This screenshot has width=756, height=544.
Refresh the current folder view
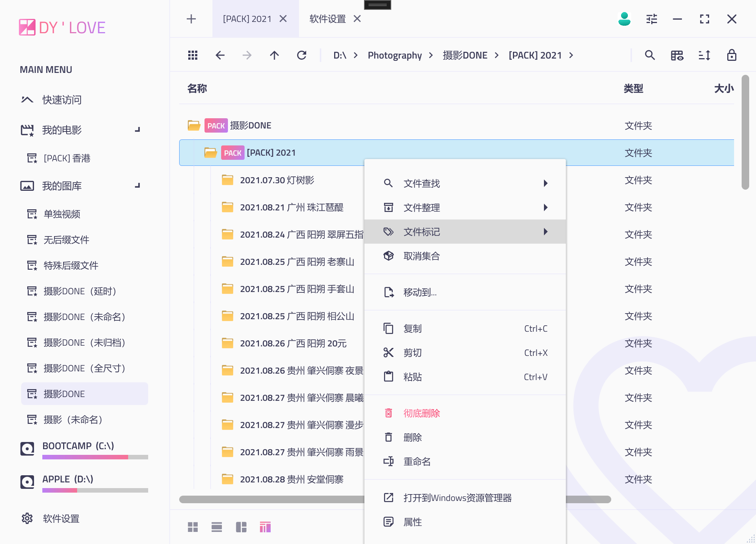click(x=302, y=56)
